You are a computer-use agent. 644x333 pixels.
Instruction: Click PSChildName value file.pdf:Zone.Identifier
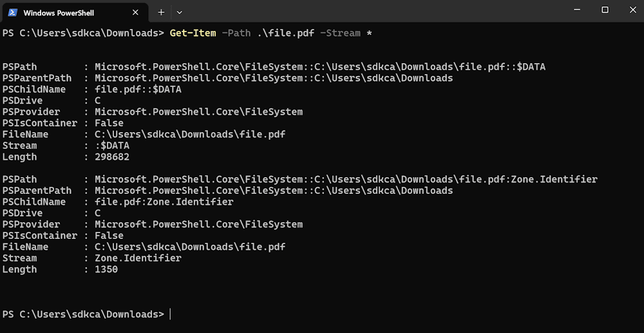(164, 202)
